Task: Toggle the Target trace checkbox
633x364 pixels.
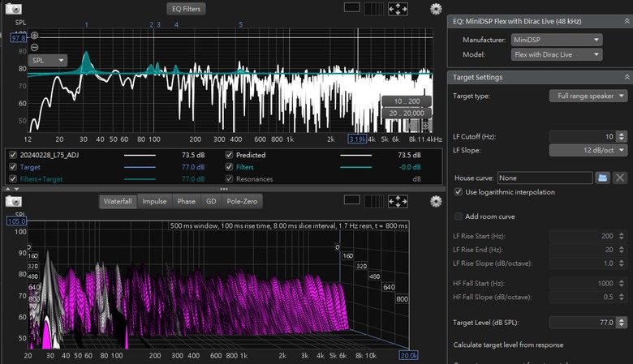Action: [13, 167]
